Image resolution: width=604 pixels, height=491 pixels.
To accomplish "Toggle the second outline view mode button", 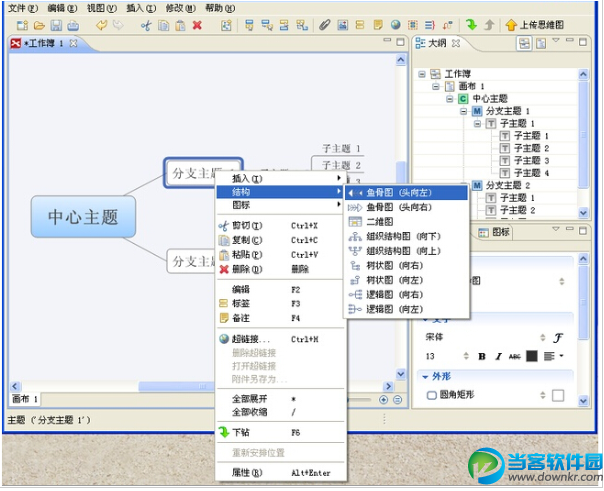I will 541,44.
